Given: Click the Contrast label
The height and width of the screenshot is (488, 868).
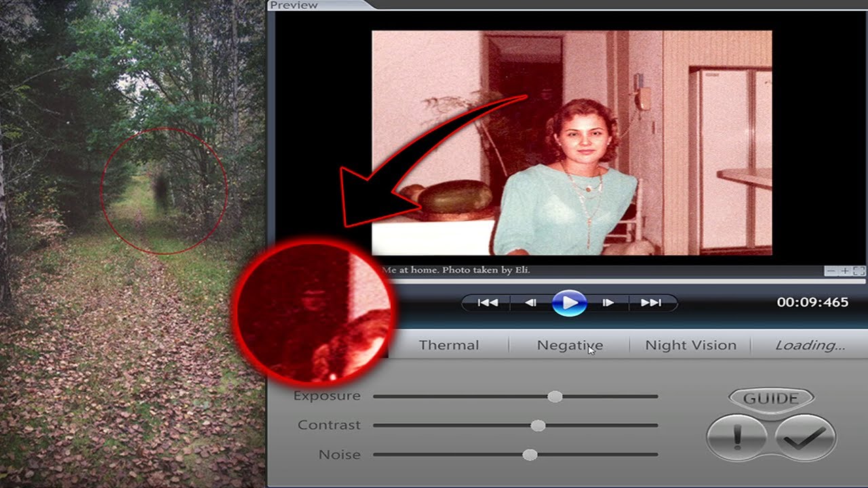Looking at the screenshot, I should (x=329, y=425).
